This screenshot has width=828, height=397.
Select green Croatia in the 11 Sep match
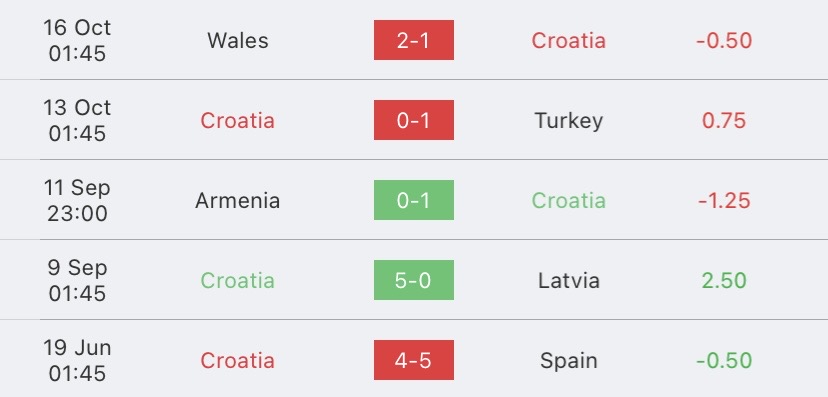[568, 201]
